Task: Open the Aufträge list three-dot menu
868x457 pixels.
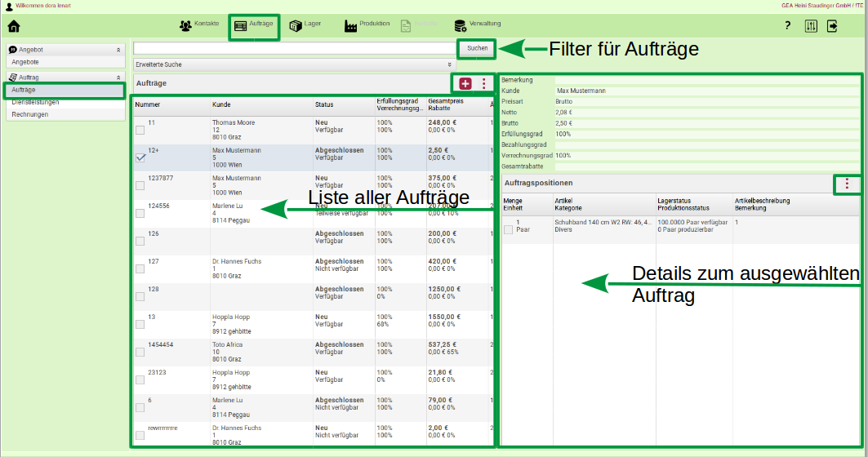Action: pyautogui.click(x=484, y=83)
